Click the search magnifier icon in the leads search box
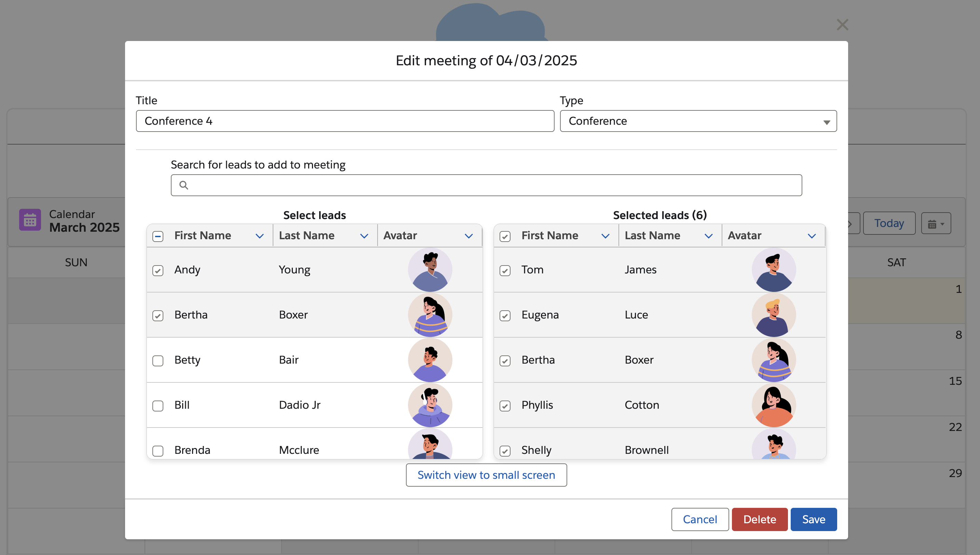The height and width of the screenshot is (555, 980). tap(183, 185)
